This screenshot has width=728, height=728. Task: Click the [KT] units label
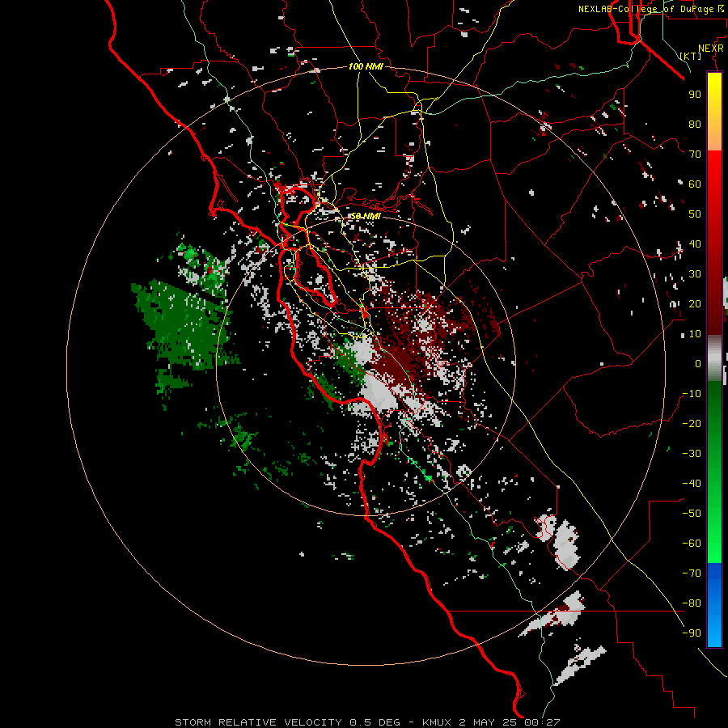[691, 56]
